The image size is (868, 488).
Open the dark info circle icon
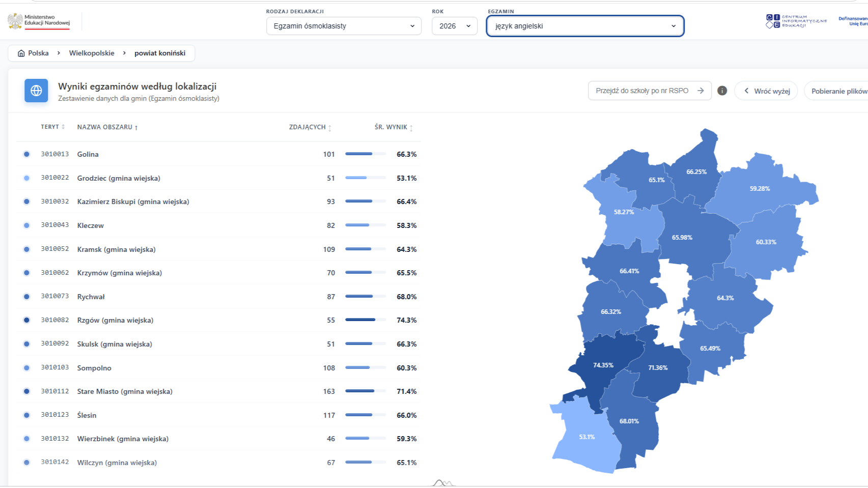(722, 91)
